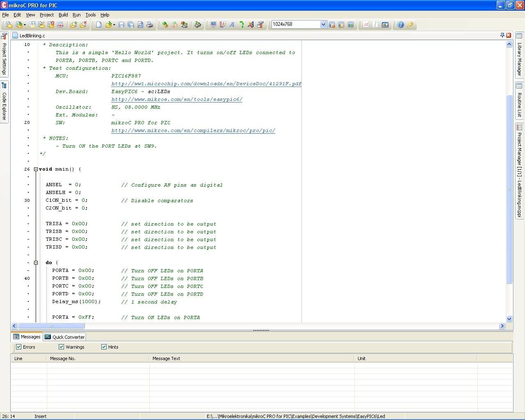Open the Routine List side panel
Viewport: 525px width, 420px height.
tap(519, 100)
